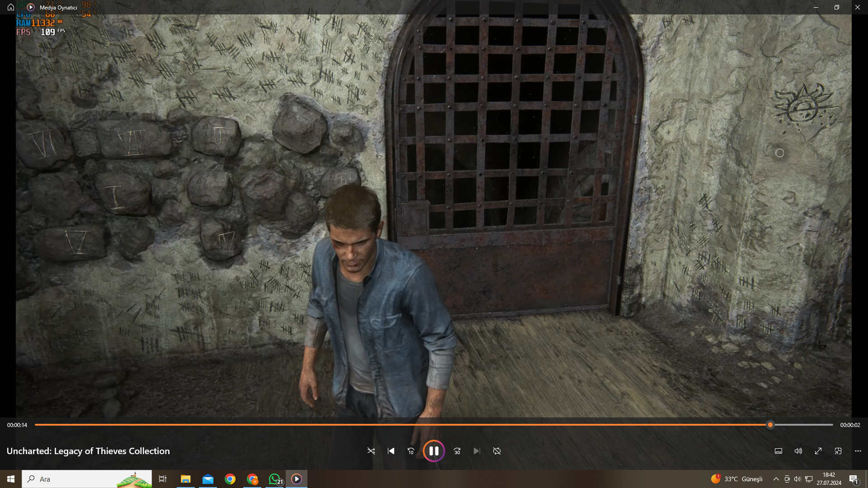Open the notification center

coord(854,479)
